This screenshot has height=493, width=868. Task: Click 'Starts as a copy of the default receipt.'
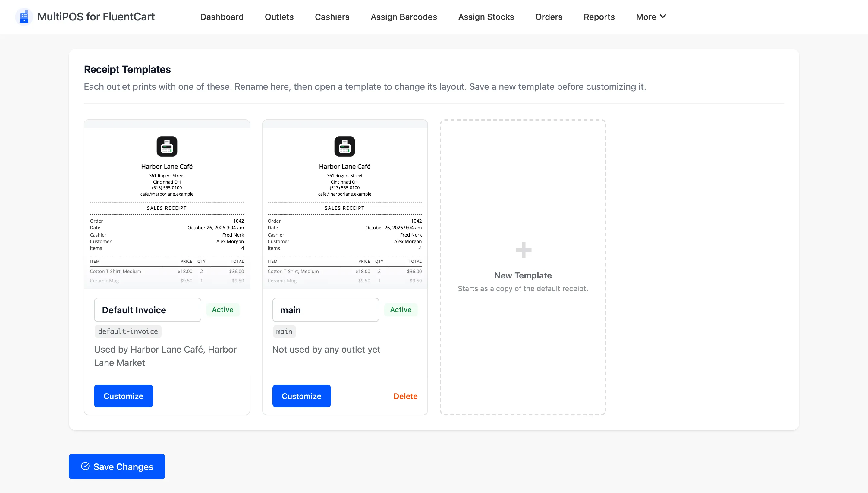[x=523, y=288]
